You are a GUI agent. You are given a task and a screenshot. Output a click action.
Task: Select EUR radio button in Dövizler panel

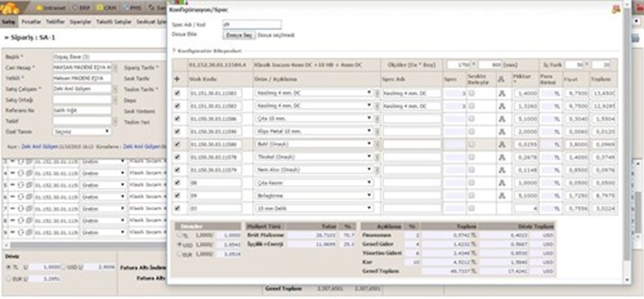pos(179,254)
